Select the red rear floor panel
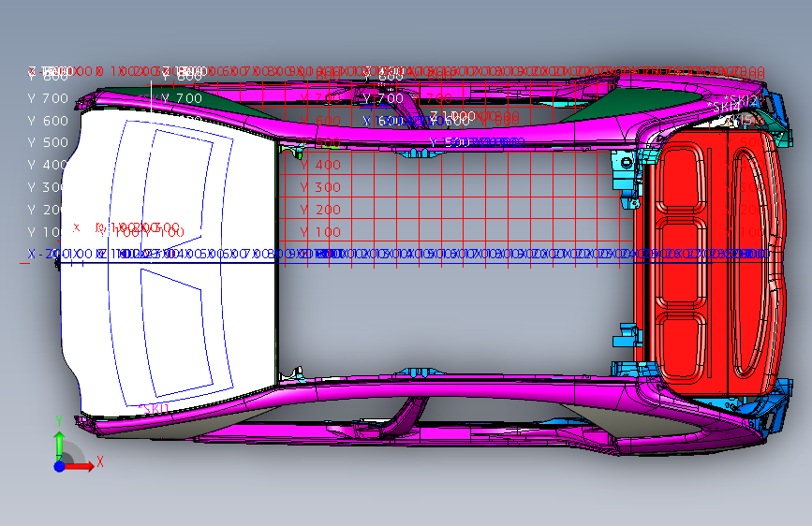812x526 pixels. (x=711, y=261)
